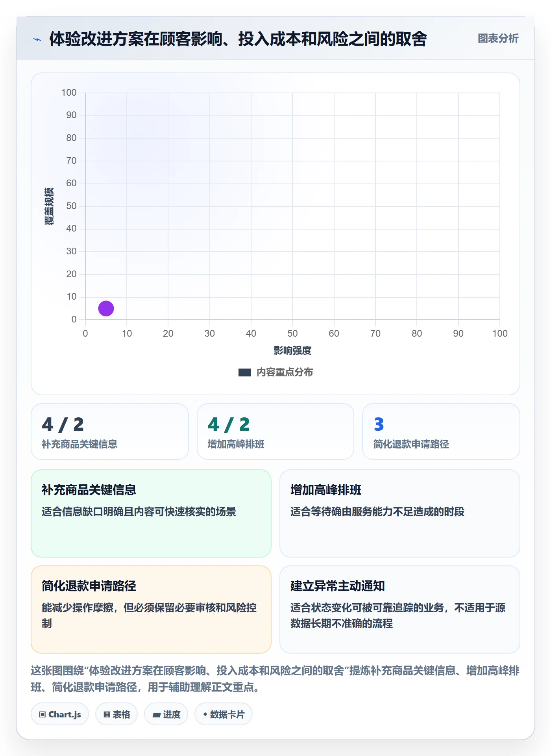Click the Chart.js tag chip
Image resolution: width=551 pixels, height=756 pixels.
click(60, 714)
